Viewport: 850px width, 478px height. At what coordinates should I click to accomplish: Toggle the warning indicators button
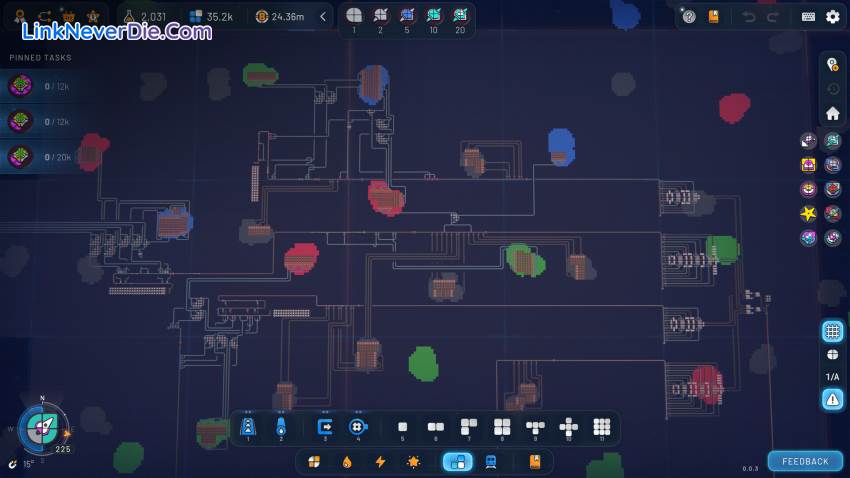[x=832, y=399]
